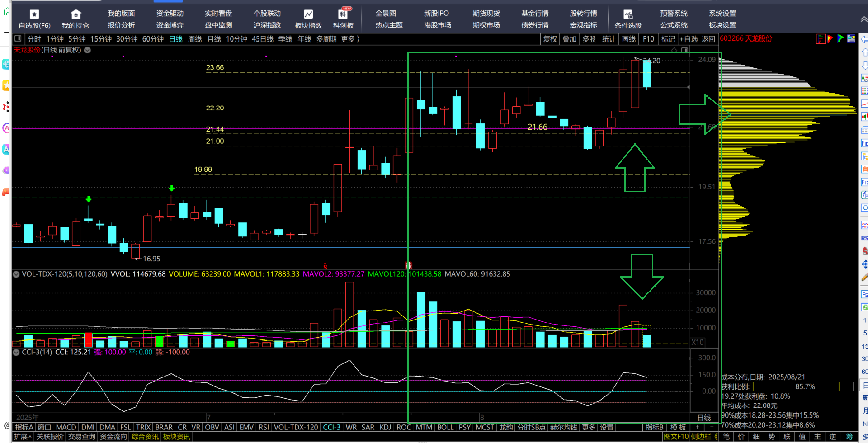Viewport: 868px width, 443px height.
Task: Click the picture-style icon beside the chip icons
Action: (x=851, y=39)
